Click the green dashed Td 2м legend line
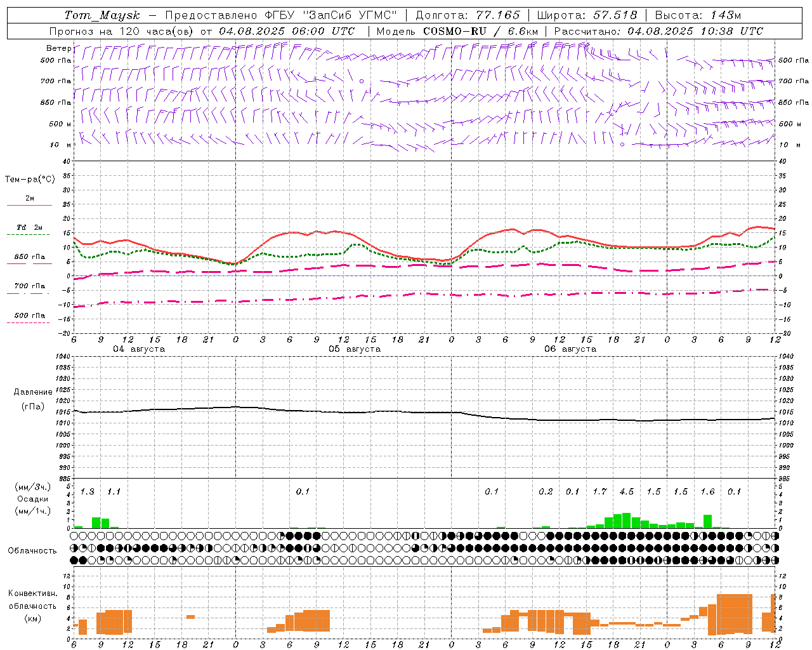The image size is (812, 650). pos(28,234)
